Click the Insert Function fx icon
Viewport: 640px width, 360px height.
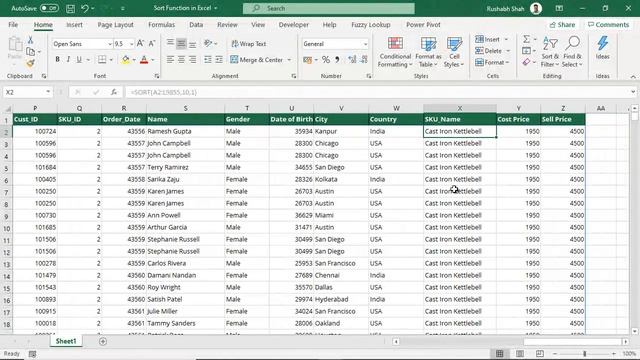(114, 92)
